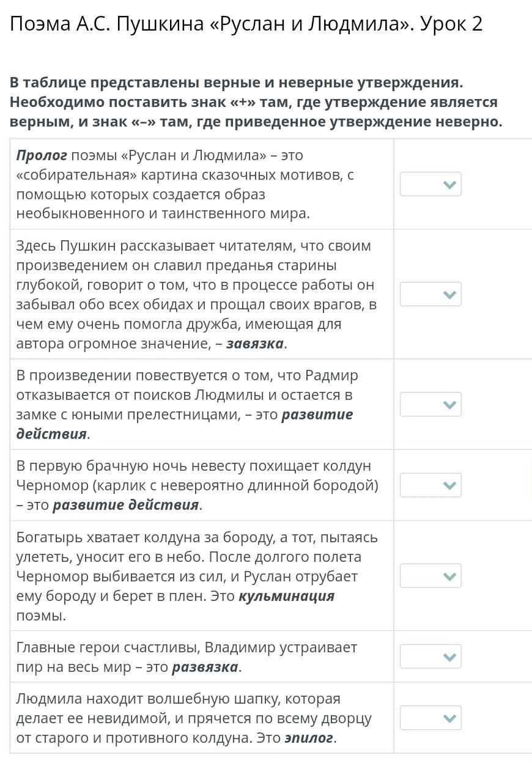Click the bold italic word развязка
532x766 pixels.
click(x=205, y=667)
